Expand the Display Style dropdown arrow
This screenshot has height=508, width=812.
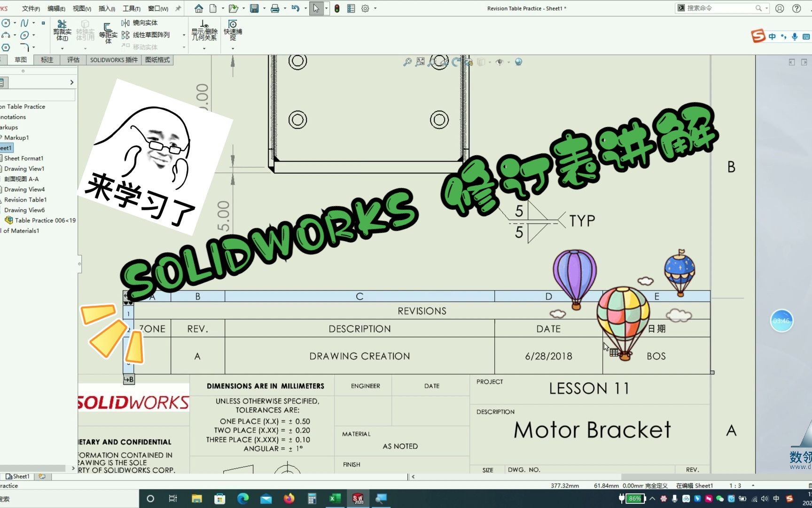pyautogui.click(x=490, y=62)
